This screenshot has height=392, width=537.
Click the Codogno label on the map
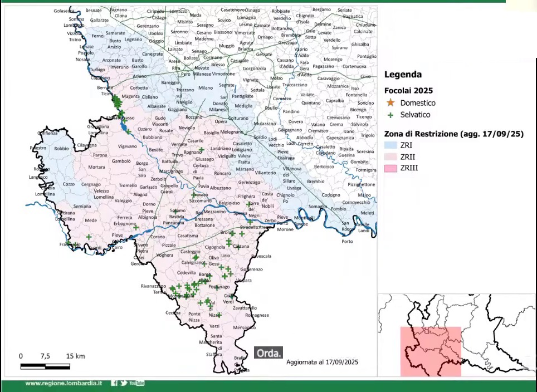pos(330,195)
